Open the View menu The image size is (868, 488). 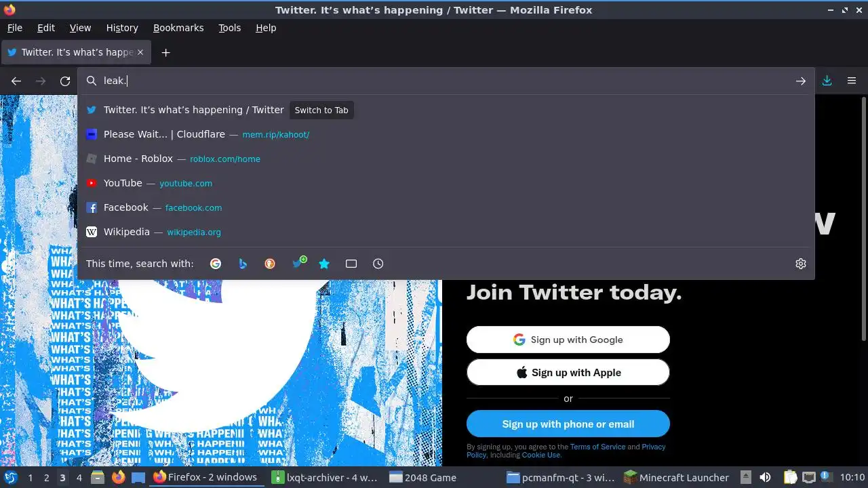(80, 28)
